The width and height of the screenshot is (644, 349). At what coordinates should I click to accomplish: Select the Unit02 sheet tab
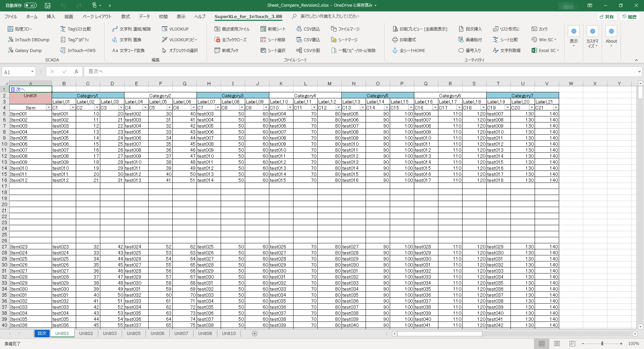coord(86,333)
